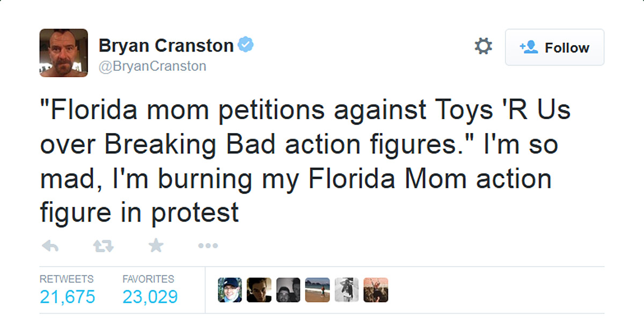This screenshot has width=644, height=322.
Task: Click the add-person icon in Follow button
Action: (529, 47)
